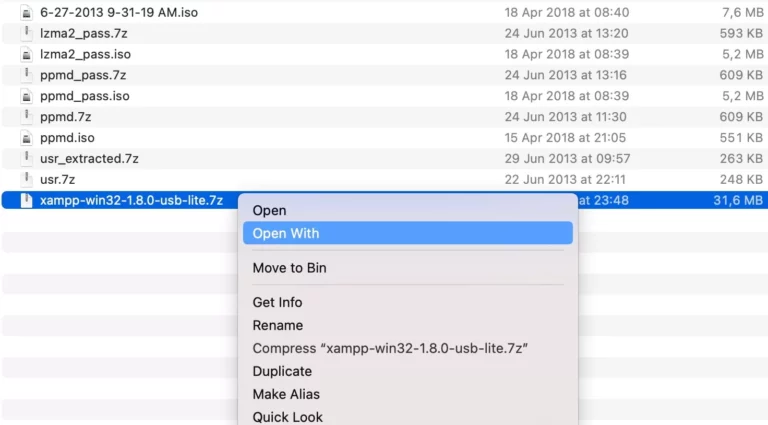Screen dimensions: 768x425
Task: Select Open With in the context menu
Action: [x=408, y=233]
